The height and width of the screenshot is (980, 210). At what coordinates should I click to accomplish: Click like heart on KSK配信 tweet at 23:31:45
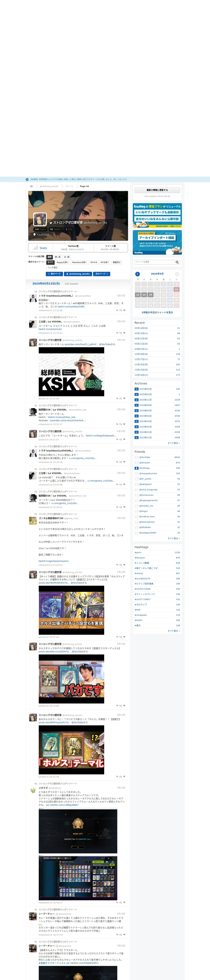(124, 399)
